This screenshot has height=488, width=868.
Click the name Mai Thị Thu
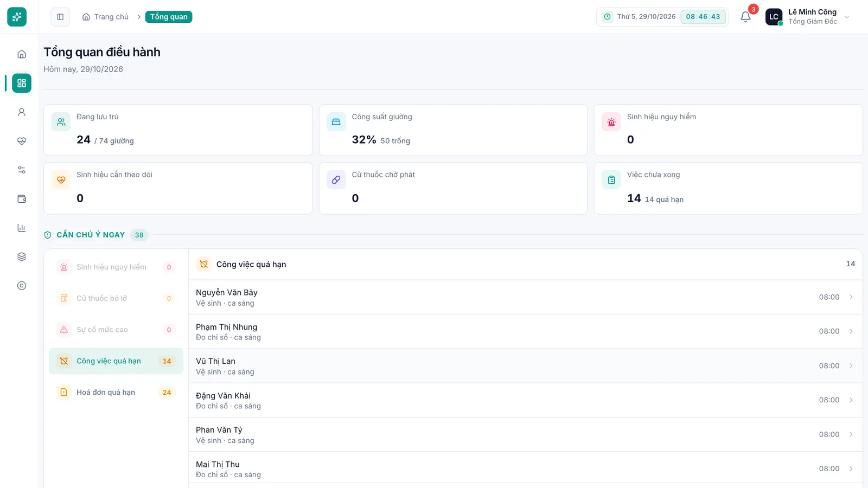point(218,464)
